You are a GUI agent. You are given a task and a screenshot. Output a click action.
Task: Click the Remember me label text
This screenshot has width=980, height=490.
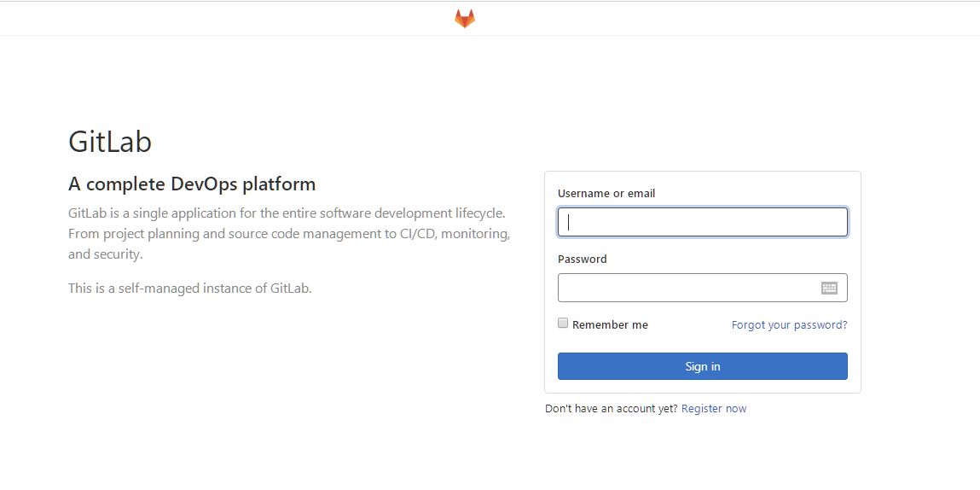click(610, 325)
